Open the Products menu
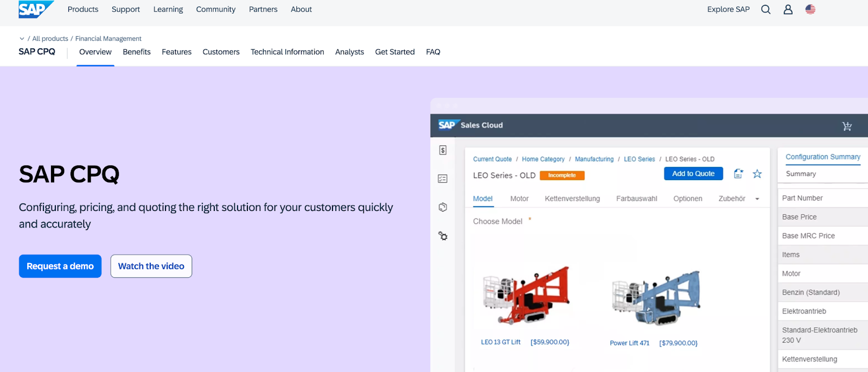This screenshot has height=372, width=868. (83, 9)
